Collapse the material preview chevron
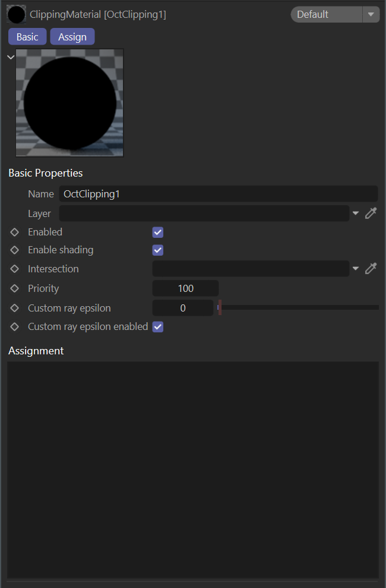The image size is (386, 588). [11, 57]
